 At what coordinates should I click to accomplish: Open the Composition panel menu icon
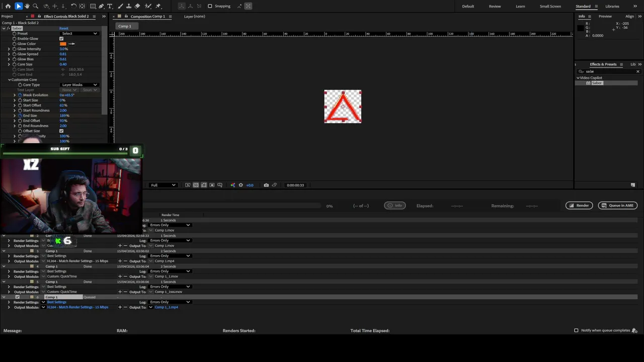pyautogui.click(x=170, y=16)
